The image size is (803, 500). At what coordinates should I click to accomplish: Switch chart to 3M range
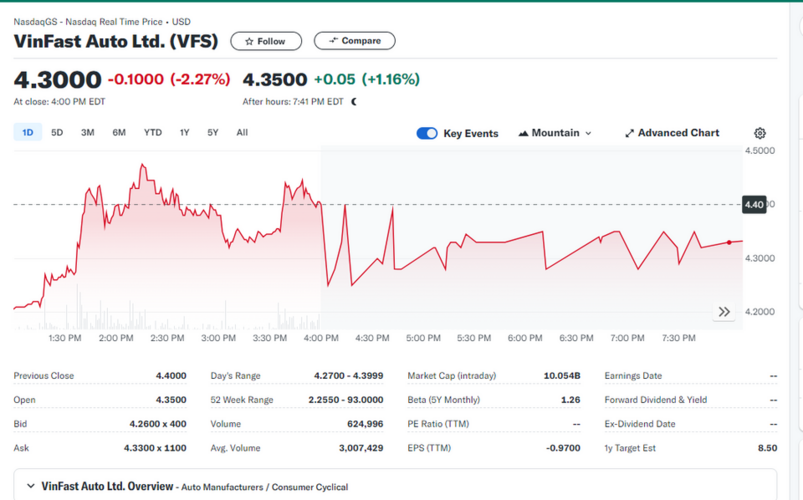(88, 132)
